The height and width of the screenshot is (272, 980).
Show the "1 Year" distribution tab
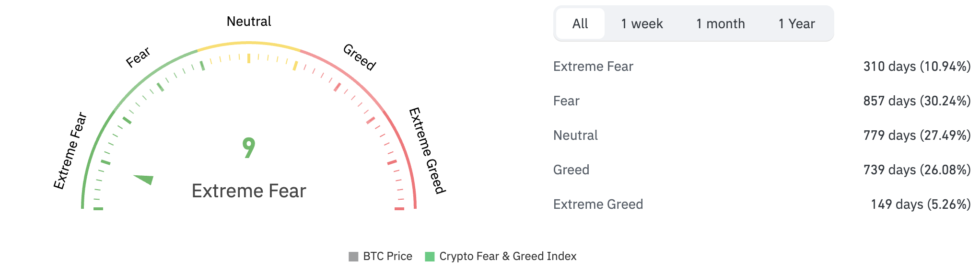click(x=796, y=24)
